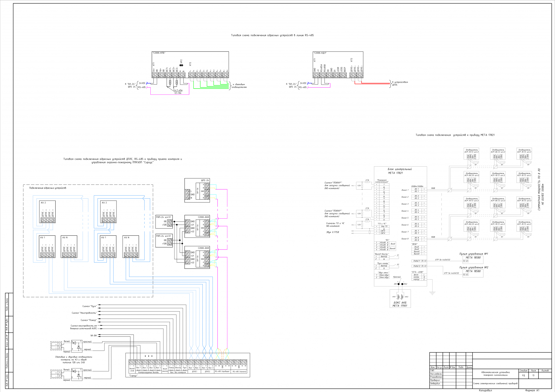The image size is (555, 392).
Task: Select the "ШПС-24" block label
Action: 205,180
